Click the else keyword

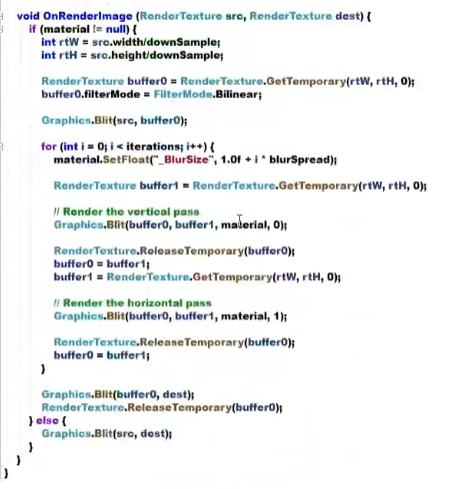47,420
